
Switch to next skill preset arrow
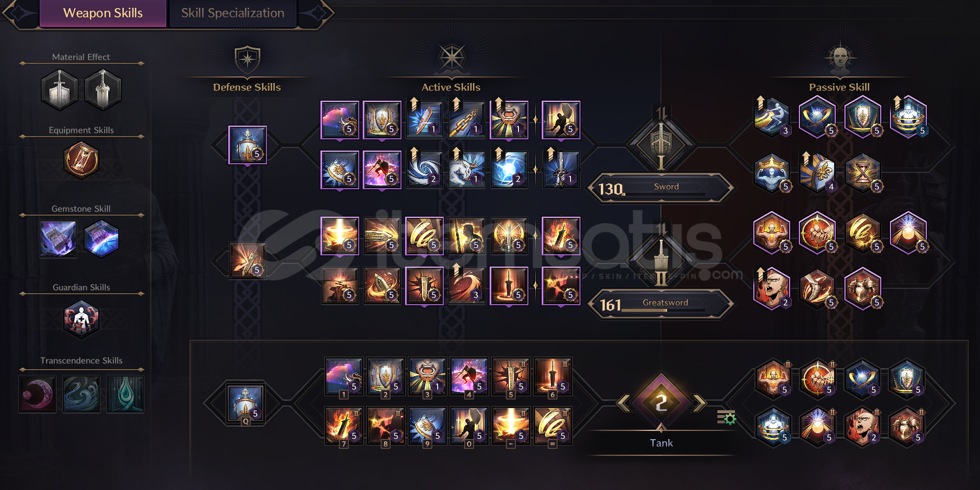coord(700,403)
